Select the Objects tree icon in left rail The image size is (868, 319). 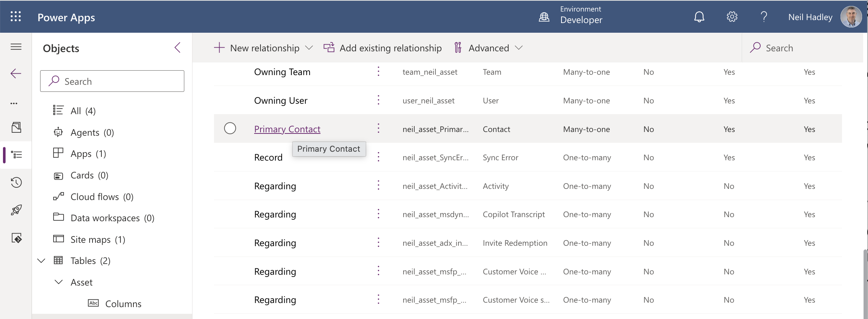17,155
